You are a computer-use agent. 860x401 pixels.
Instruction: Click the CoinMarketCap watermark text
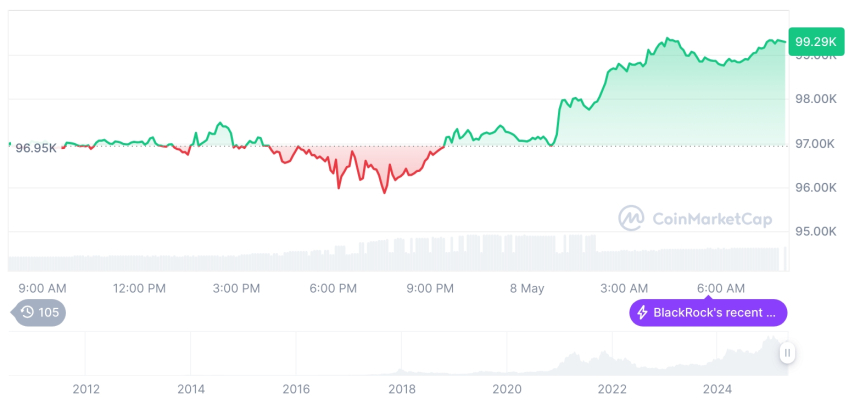coord(711,219)
